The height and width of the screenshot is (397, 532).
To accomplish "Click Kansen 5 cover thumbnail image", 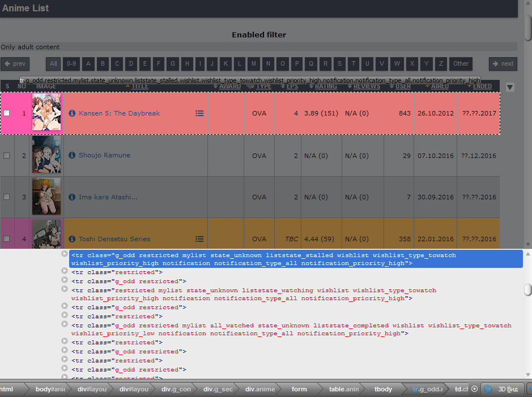I will pyautogui.click(x=46, y=113).
